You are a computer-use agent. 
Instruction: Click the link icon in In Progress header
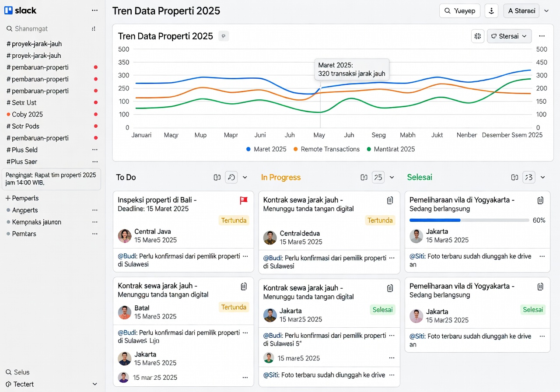(x=364, y=177)
